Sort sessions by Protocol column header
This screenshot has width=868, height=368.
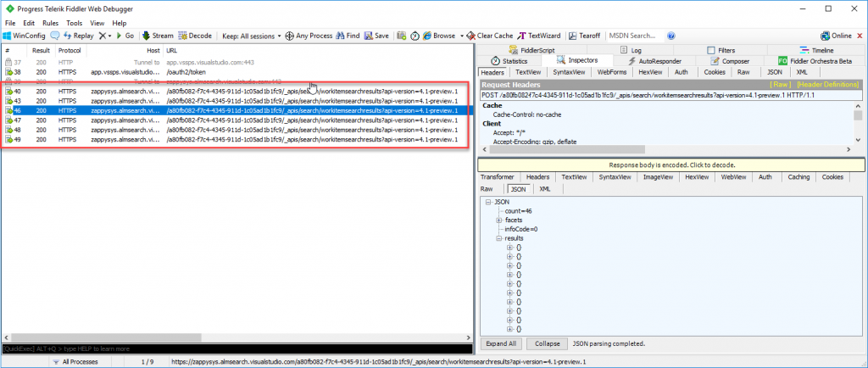coord(71,50)
